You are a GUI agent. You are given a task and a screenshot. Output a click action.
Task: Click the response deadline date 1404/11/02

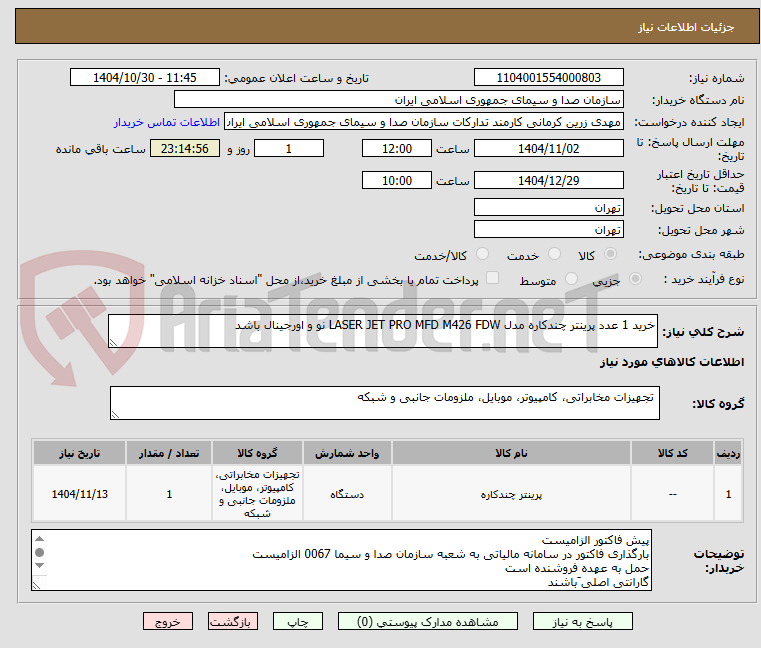coord(548,149)
